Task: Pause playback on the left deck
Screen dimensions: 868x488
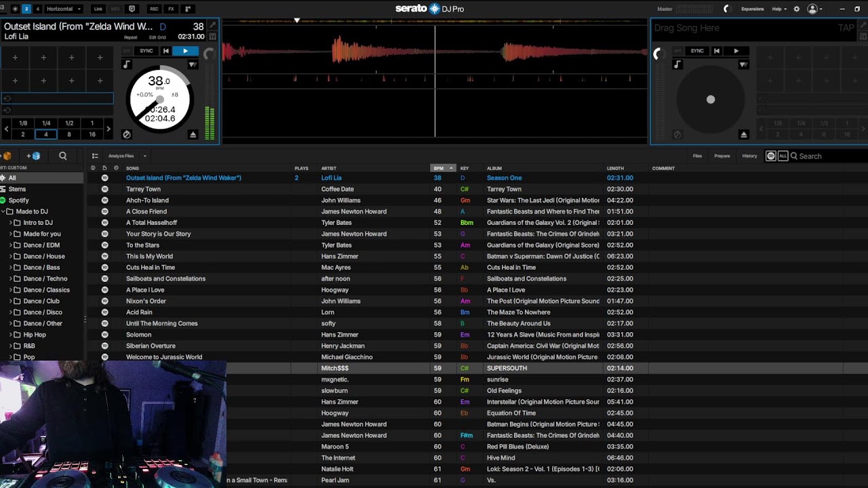Action: coord(185,51)
